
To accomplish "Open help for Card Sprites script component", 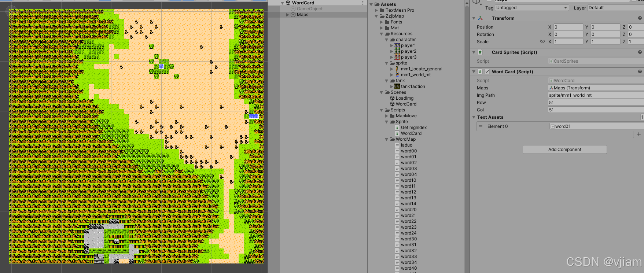I will [x=640, y=52].
